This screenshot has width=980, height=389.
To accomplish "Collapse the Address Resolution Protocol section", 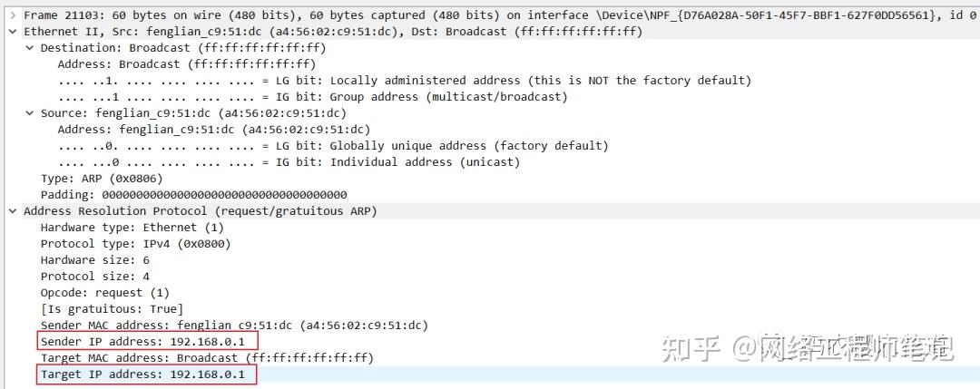I will pyautogui.click(x=12, y=211).
